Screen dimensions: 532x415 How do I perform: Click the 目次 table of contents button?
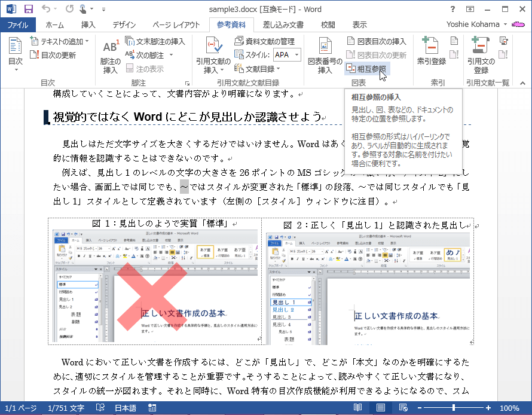(x=16, y=54)
